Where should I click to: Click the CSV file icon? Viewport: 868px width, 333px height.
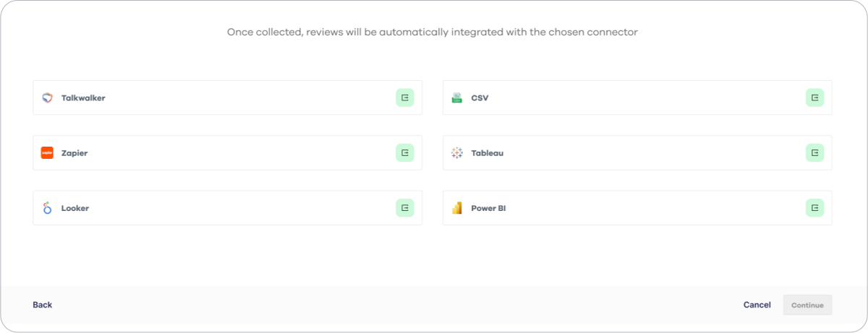457,98
